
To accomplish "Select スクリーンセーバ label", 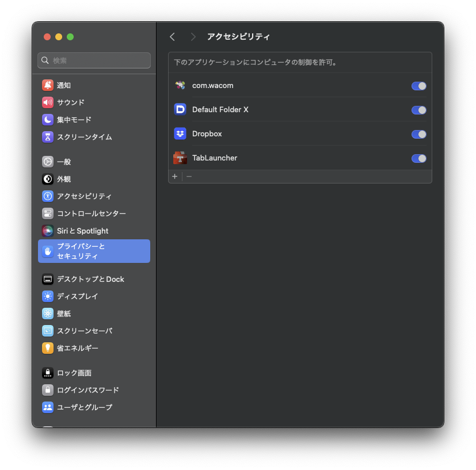I will [85, 331].
